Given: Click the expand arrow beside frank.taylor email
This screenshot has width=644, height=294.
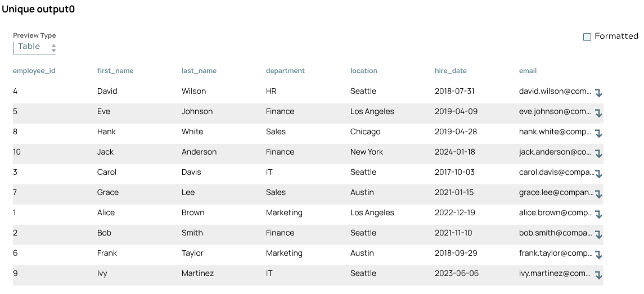Looking at the screenshot, I should [598, 255].
